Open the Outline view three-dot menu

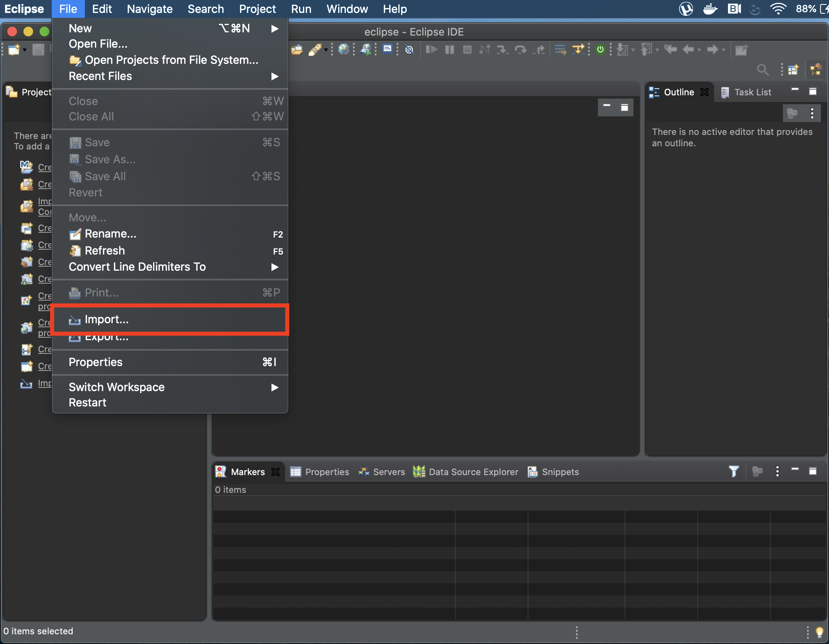(812, 114)
